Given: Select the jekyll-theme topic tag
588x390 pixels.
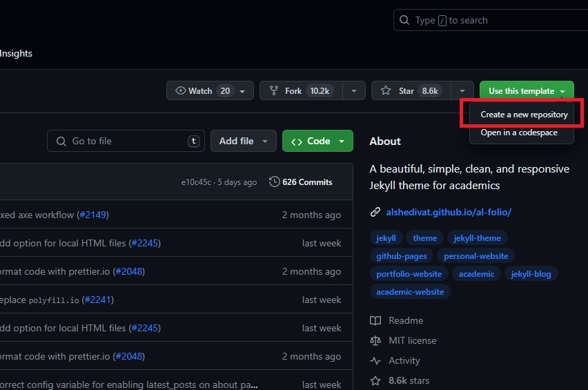Looking at the screenshot, I should (477, 238).
